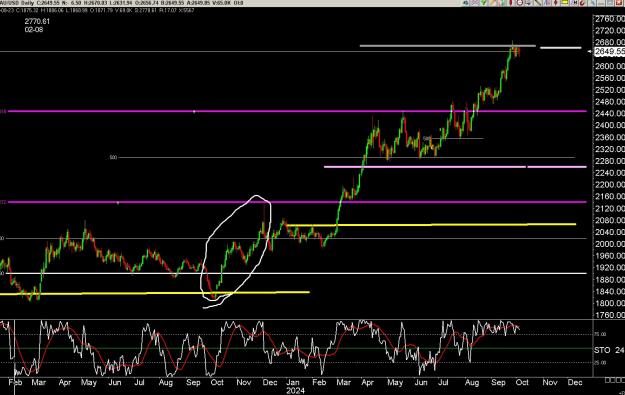The image size is (625, 395).
Task: Click the green checkmark toolbar icon
Action: click(483, 2)
